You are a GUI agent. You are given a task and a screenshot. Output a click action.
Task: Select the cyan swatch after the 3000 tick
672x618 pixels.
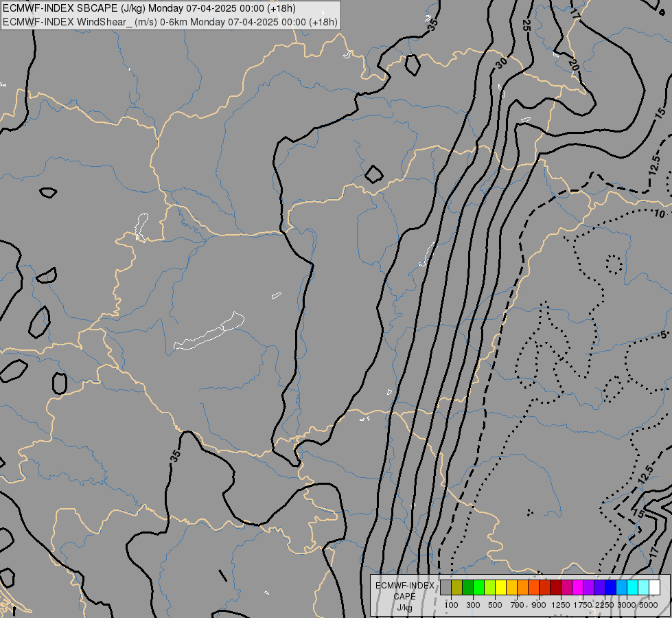(632, 587)
